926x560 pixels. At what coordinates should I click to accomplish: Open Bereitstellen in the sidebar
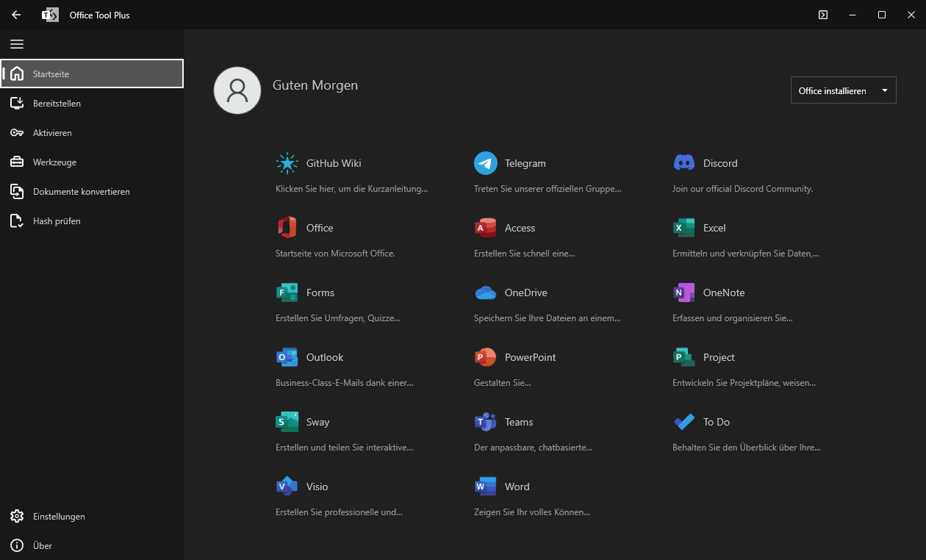[x=92, y=104]
